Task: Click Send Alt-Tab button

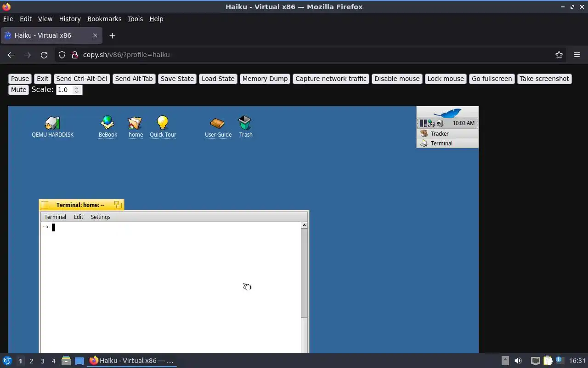Action: pos(134,79)
